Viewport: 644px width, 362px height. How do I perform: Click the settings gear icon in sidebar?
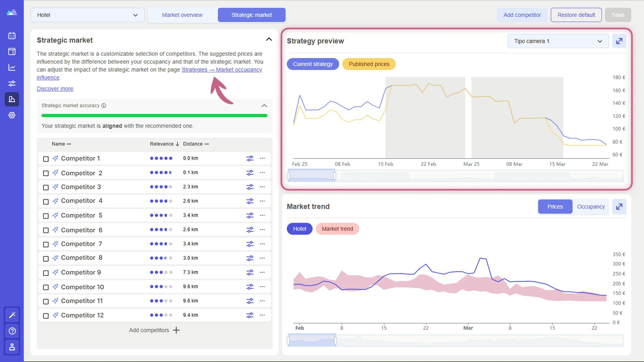pyautogui.click(x=12, y=115)
